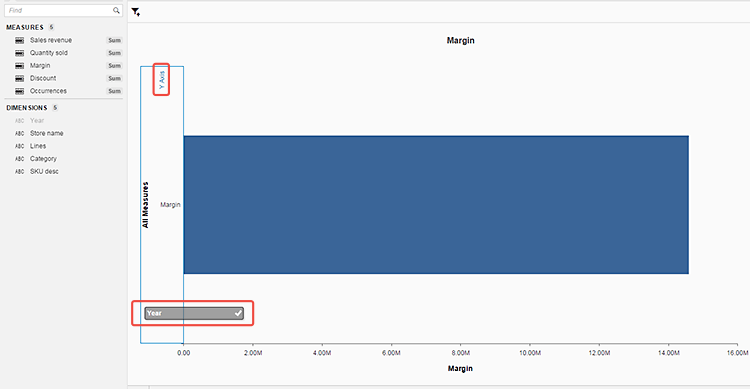Open Sum aggregation for Discount
The image size is (750, 389).
(114, 78)
